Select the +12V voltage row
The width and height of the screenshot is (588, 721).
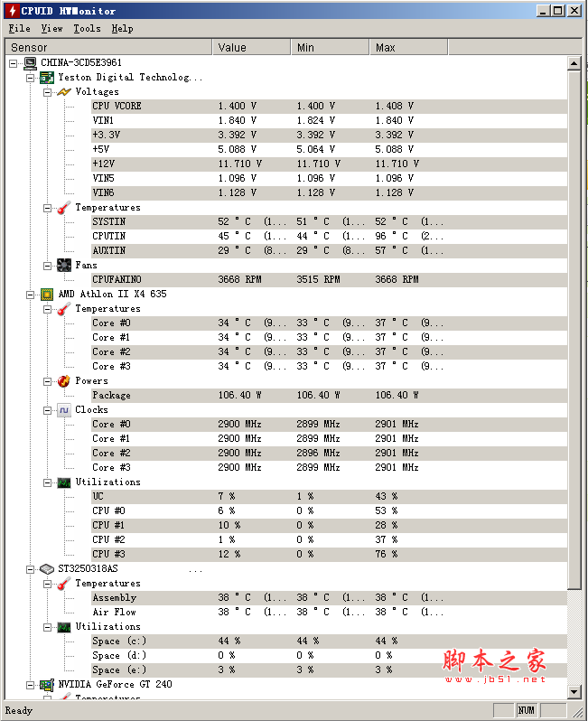tap(329, 164)
